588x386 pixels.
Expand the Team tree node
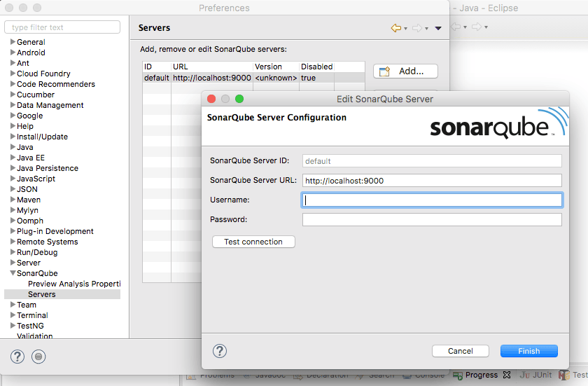[13, 304]
